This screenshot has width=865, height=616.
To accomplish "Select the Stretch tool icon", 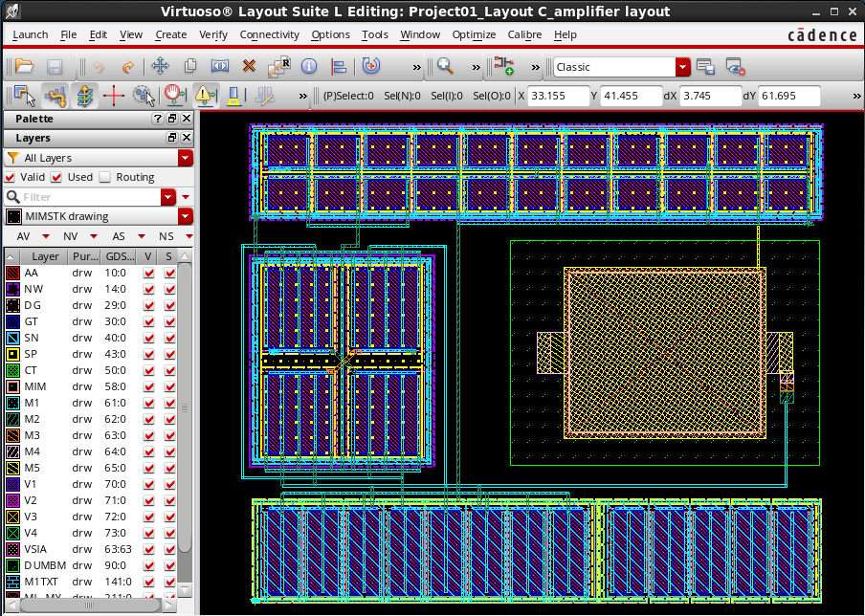I will [219, 67].
